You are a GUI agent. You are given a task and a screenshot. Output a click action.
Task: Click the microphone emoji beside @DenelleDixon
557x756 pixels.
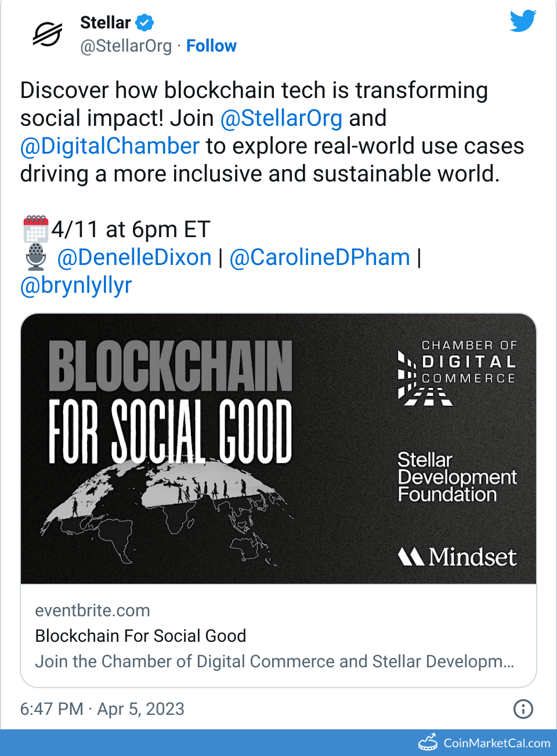(x=36, y=257)
